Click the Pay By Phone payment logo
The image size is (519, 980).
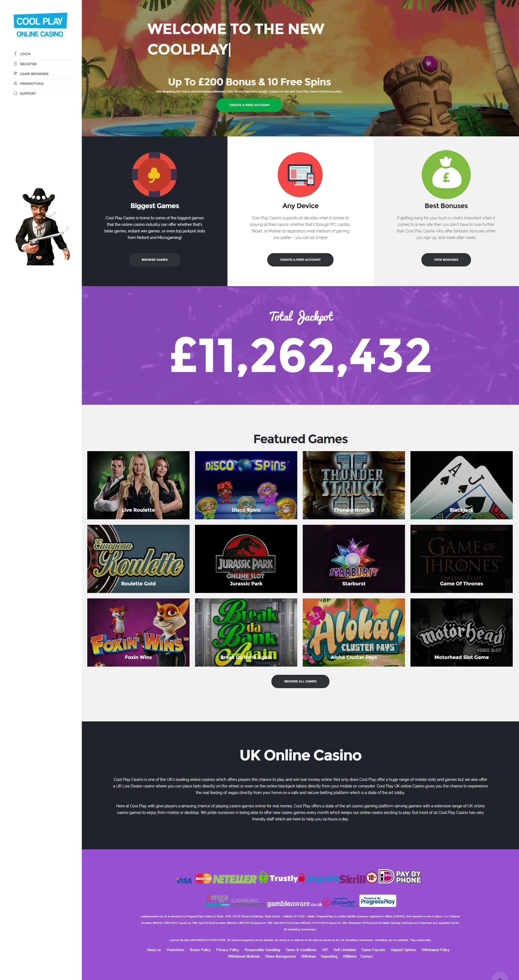point(408,877)
